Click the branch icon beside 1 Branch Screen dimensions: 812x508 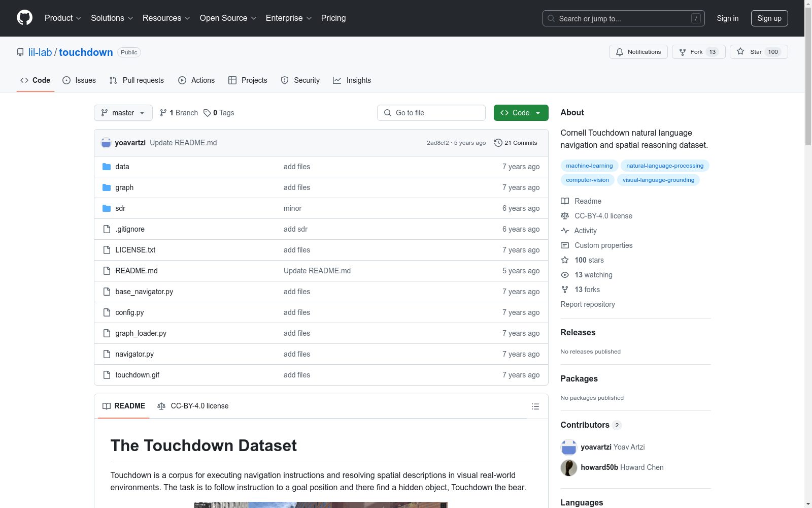[x=163, y=113]
